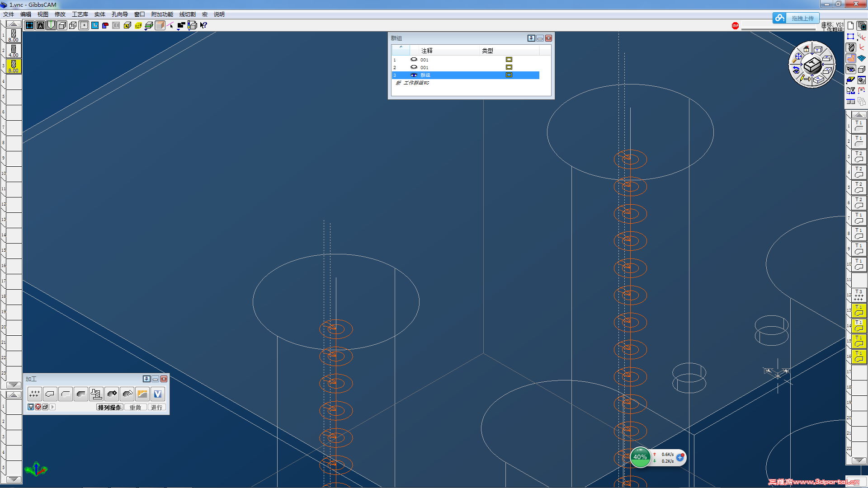Toggle eye visibility of group row 1
This screenshot has width=868, height=488.
(x=414, y=60)
